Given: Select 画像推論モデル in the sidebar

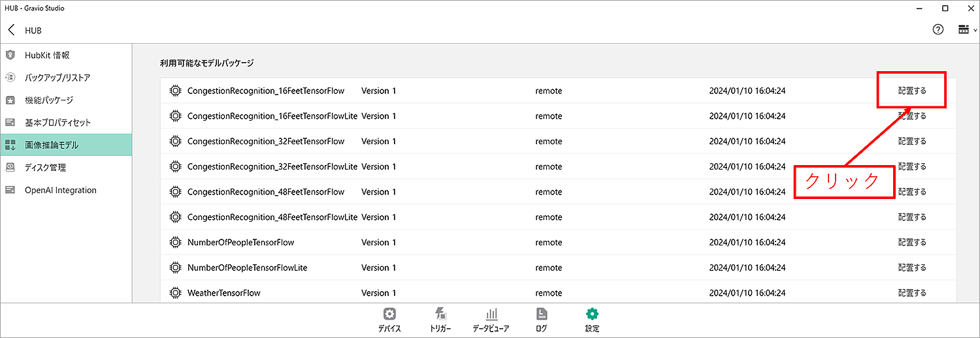Looking at the screenshot, I should 66,145.
